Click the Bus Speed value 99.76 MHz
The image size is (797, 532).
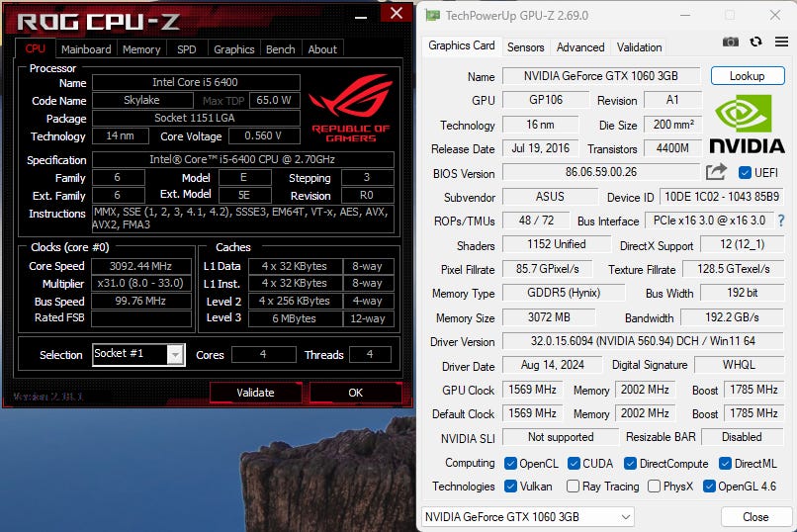pos(140,301)
